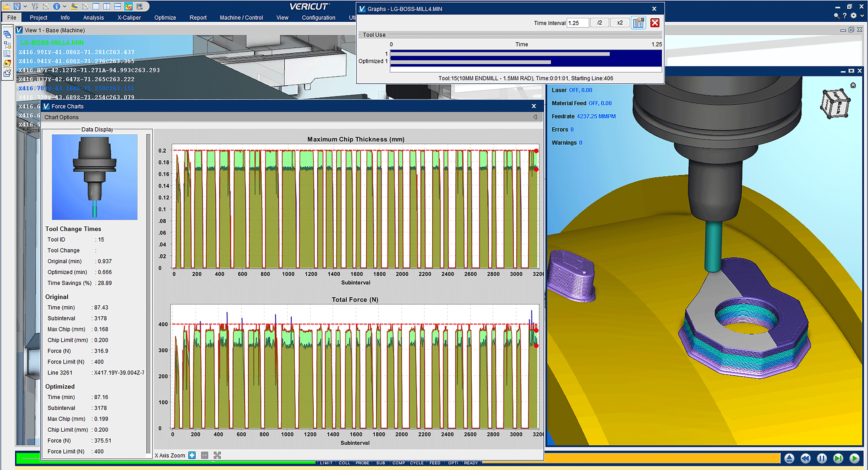Click the top tool use bar labeled 1
The image size is (868, 470).
[x=500, y=54]
